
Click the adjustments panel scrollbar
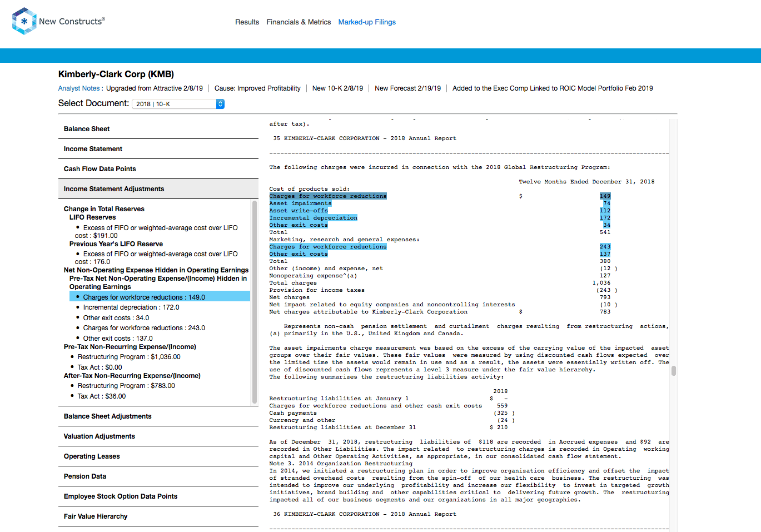255,302
